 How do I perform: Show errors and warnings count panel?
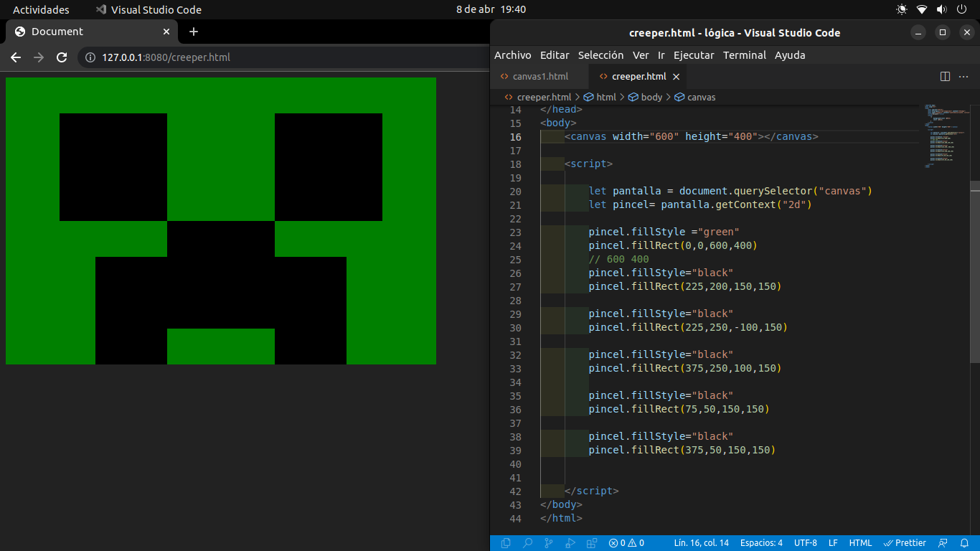(x=626, y=543)
